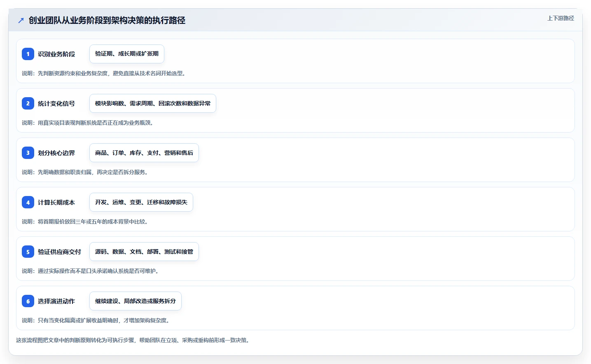
Task: Click the step 3 number badge
Action: point(28,153)
